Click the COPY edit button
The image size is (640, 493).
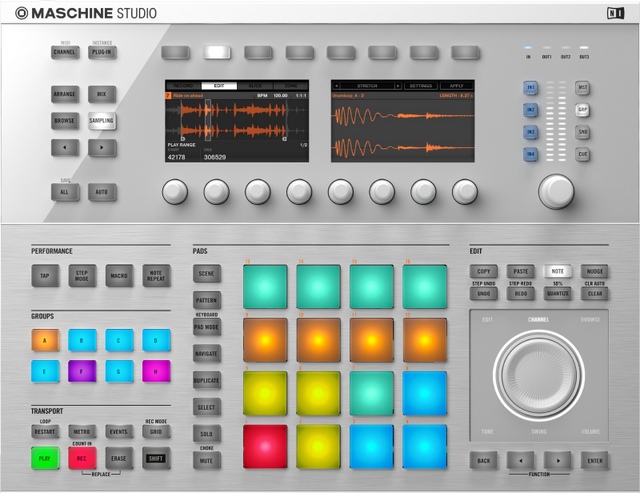tap(484, 271)
